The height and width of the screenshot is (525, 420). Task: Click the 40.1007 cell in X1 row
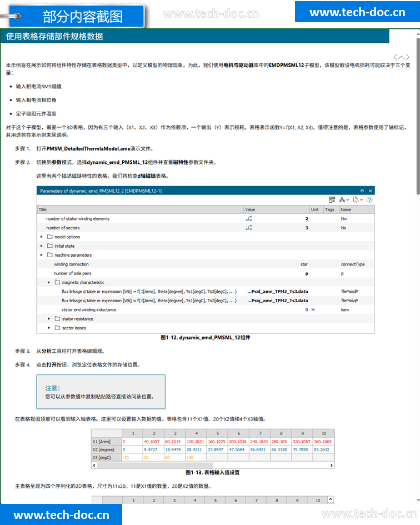153,442
